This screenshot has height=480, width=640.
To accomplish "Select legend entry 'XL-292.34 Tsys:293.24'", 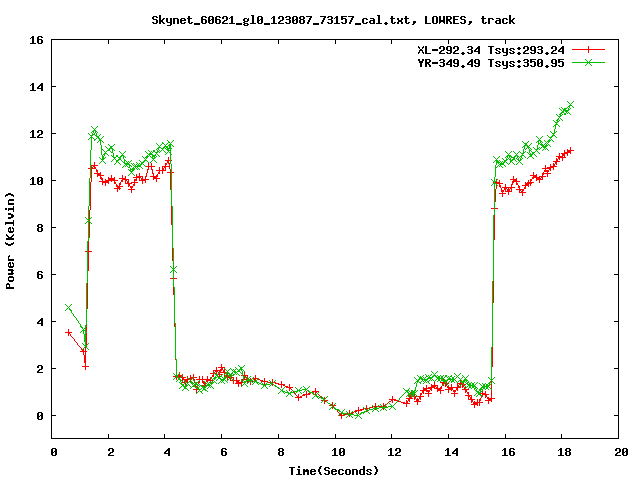I will 491,50.
